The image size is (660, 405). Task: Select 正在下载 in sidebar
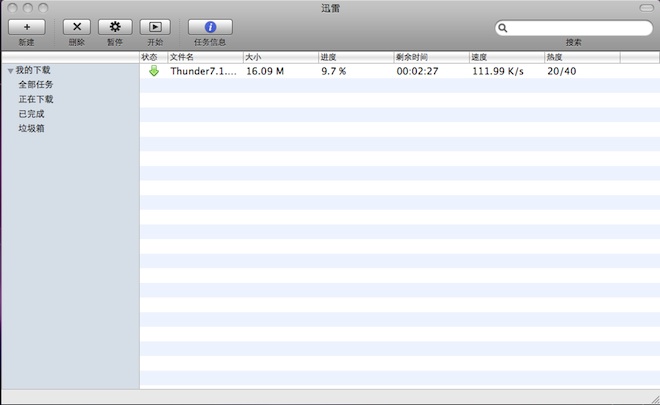tap(36, 99)
